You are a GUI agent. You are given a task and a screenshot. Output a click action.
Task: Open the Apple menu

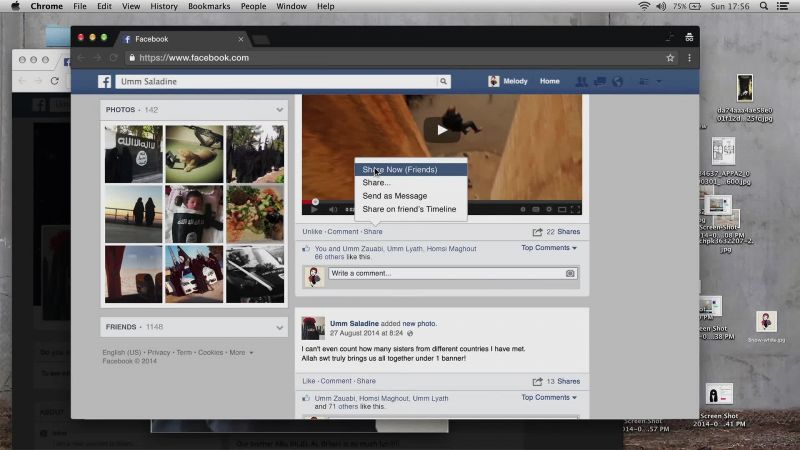(15, 6)
